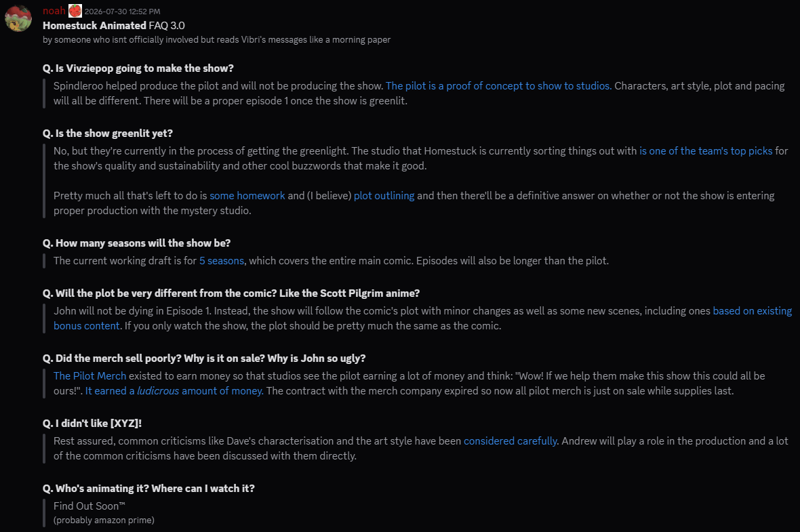Click the 'I didn't like [XYZ]!' question heading
800x532 pixels.
(x=92, y=424)
